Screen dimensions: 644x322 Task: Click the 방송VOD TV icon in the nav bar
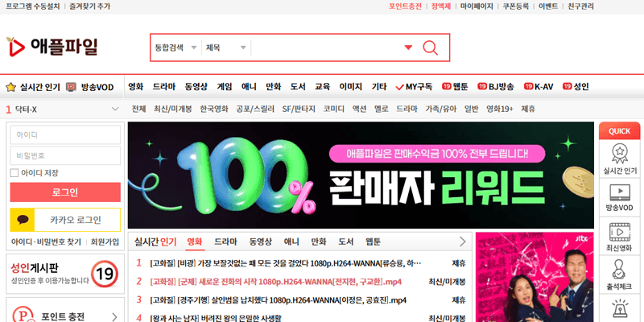pyautogui.click(x=71, y=87)
